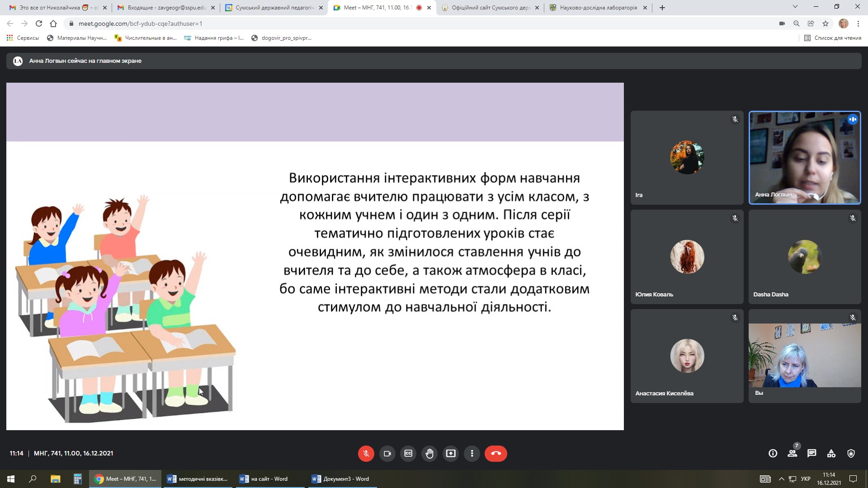Toggle the camera on/off button
The image size is (868, 488).
(387, 453)
